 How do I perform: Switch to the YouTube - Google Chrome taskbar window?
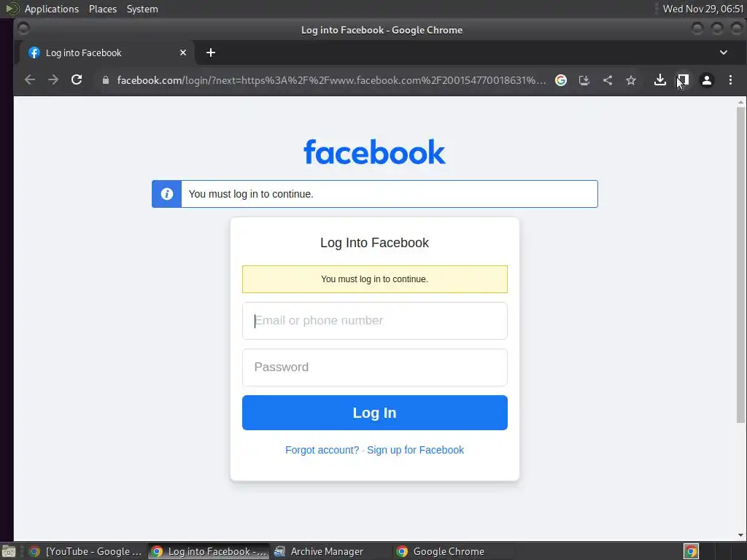pos(86,551)
